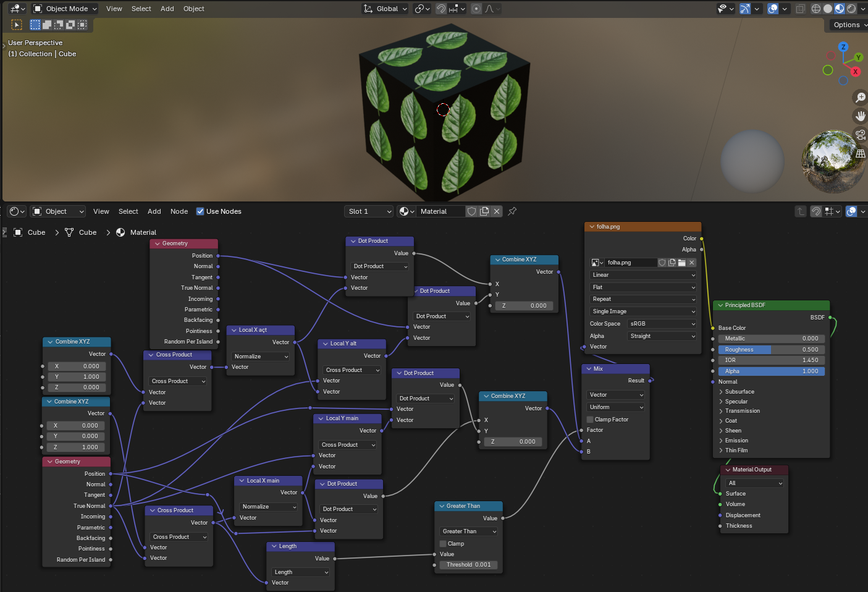Choose the Subtract selection mode icon

coord(59,25)
